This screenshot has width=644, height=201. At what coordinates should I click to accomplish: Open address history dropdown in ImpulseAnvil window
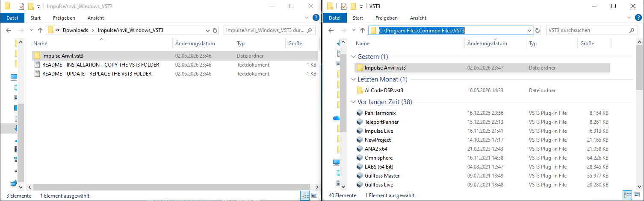click(x=208, y=30)
